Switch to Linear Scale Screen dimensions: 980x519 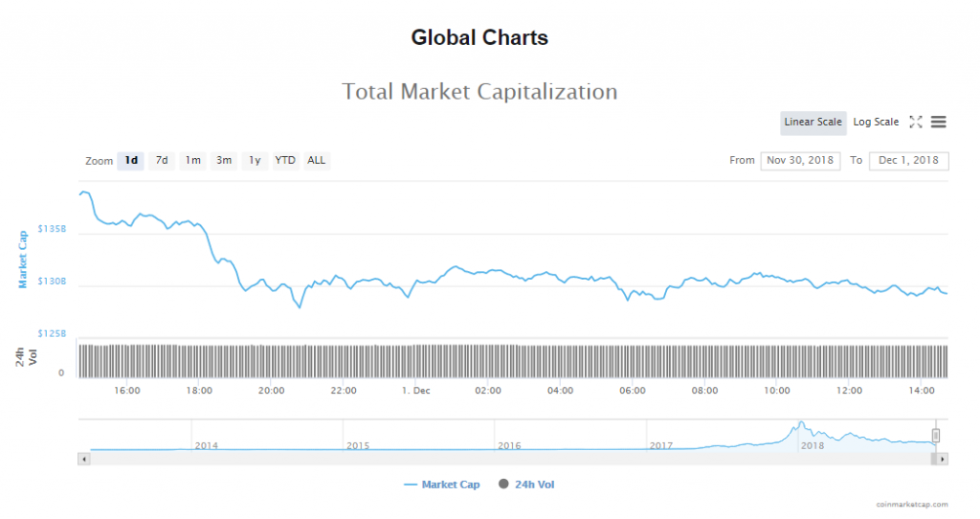coord(813,122)
